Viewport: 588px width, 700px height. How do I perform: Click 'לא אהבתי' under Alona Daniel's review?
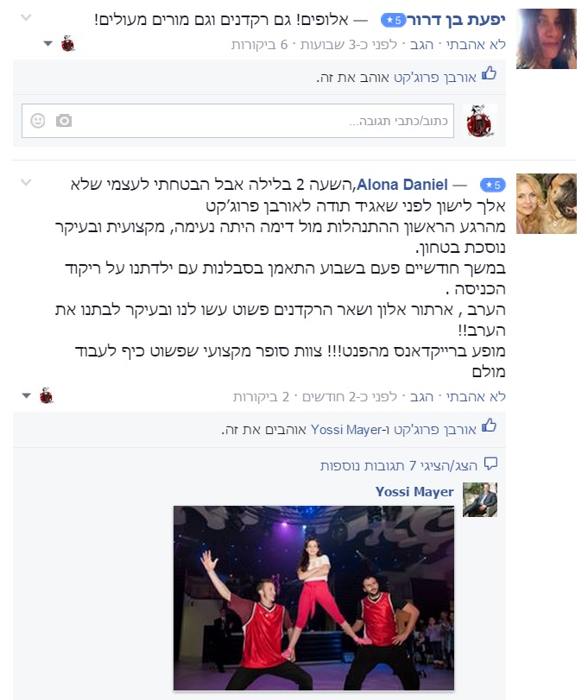(476, 396)
